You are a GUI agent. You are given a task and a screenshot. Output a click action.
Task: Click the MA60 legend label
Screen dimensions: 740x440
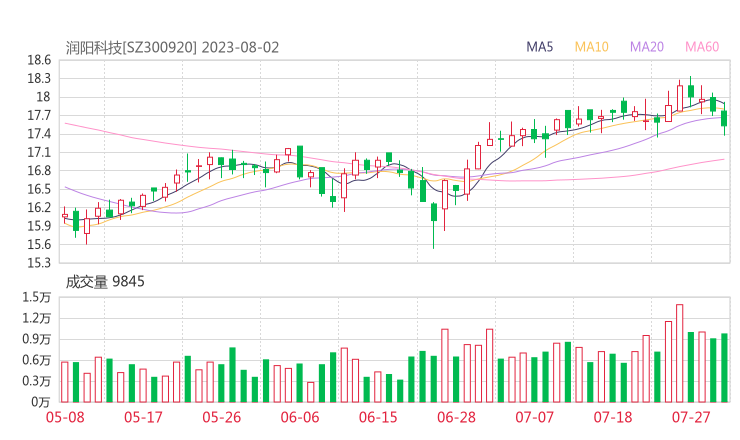(702, 47)
